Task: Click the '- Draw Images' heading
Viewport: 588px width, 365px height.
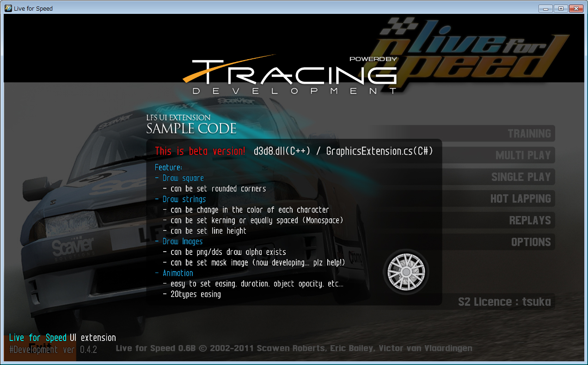Action: pyautogui.click(x=179, y=241)
